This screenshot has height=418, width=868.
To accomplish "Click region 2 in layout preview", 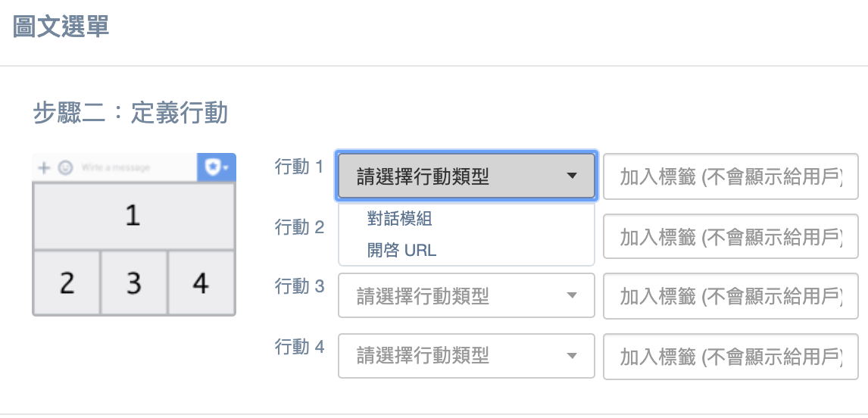I will pyautogui.click(x=67, y=283).
